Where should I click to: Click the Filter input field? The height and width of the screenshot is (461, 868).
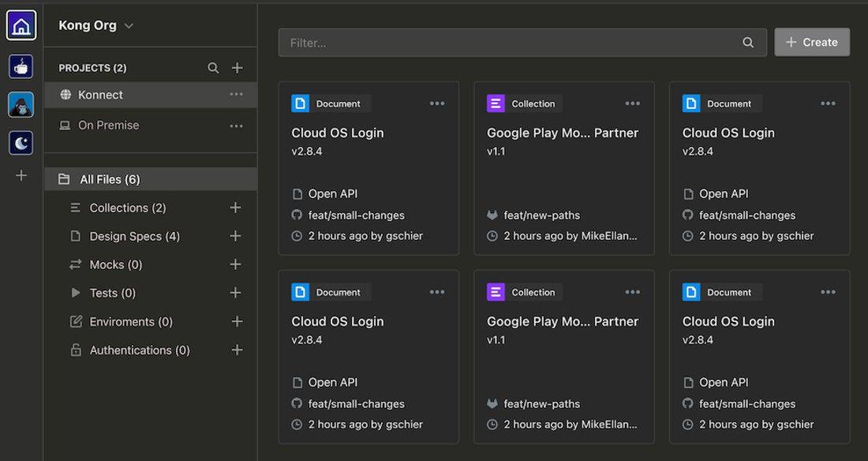[x=513, y=43]
